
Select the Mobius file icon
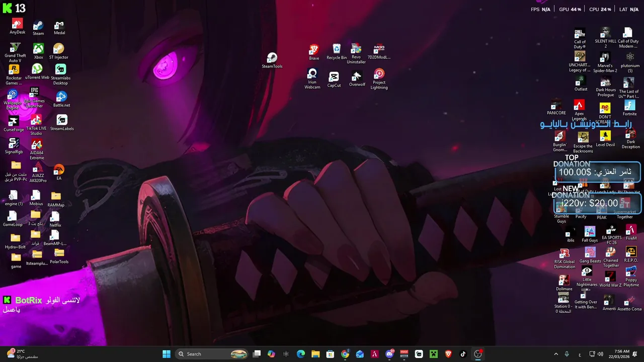click(x=36, y=199)
